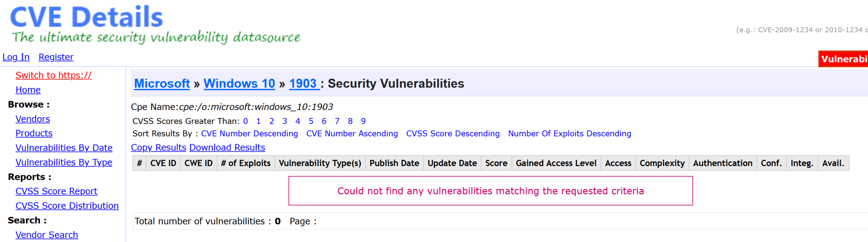Click the red Vulnerability tab

click(843, 59)
